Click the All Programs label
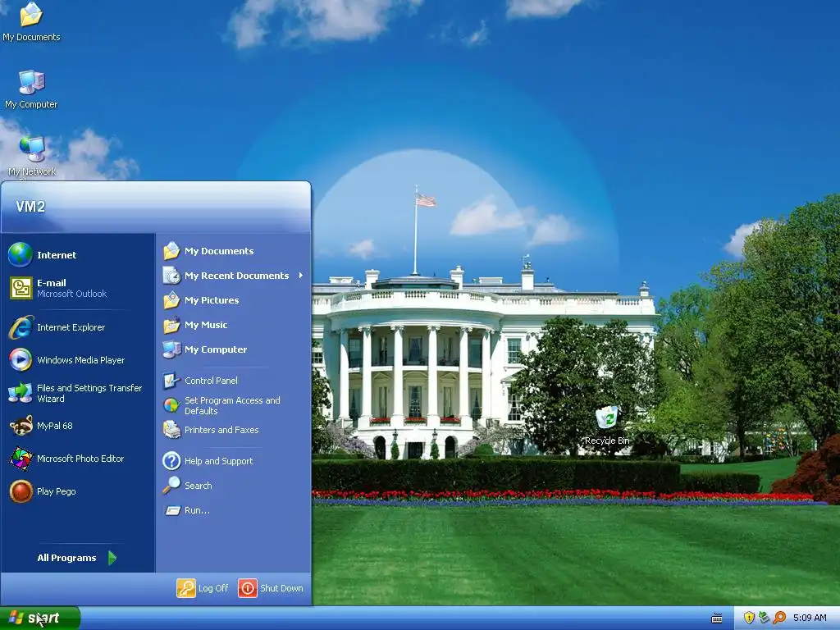This screenshot has height=630, width=840. point(66,558)
